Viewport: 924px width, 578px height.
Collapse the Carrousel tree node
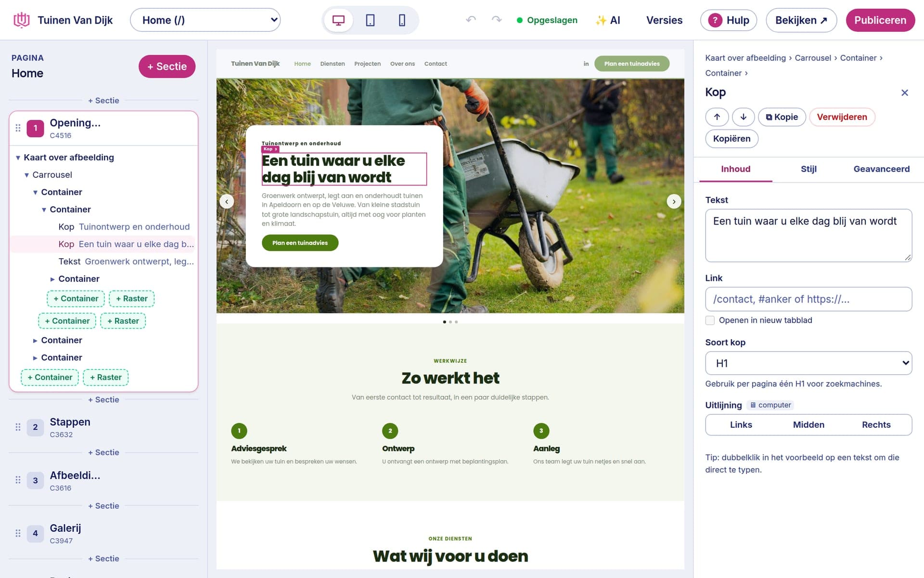(26, 175)
